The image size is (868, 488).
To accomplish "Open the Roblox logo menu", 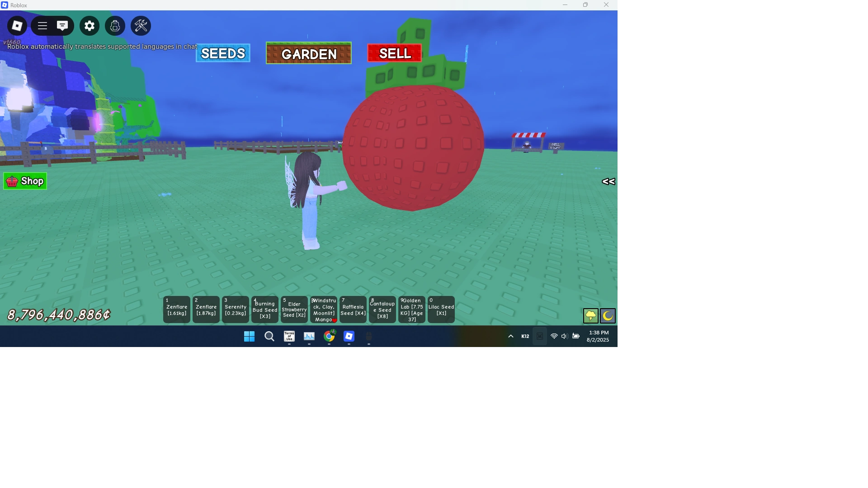I will click(x=17, y=26).
